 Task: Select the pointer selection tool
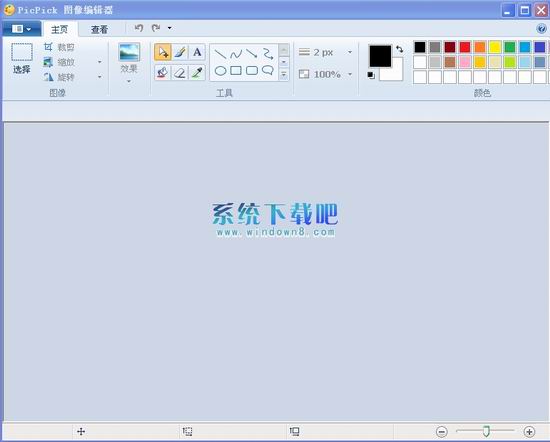[163, 53]
